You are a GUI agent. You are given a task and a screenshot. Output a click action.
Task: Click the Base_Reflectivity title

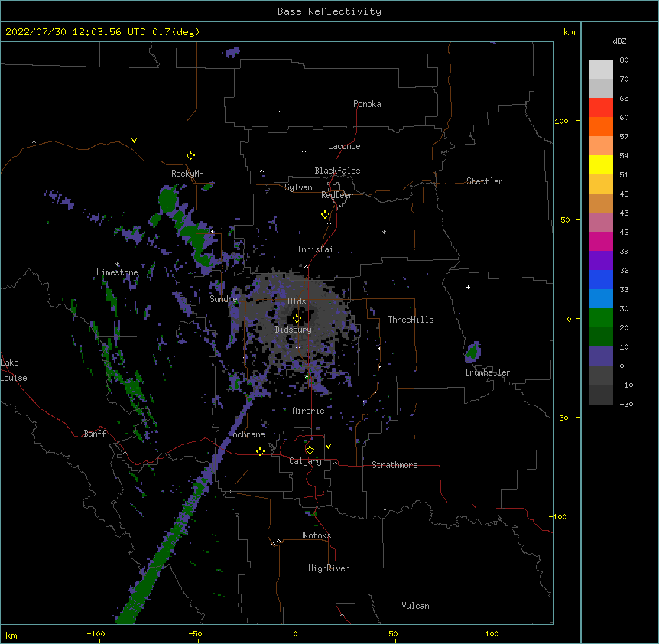point(329,11)
